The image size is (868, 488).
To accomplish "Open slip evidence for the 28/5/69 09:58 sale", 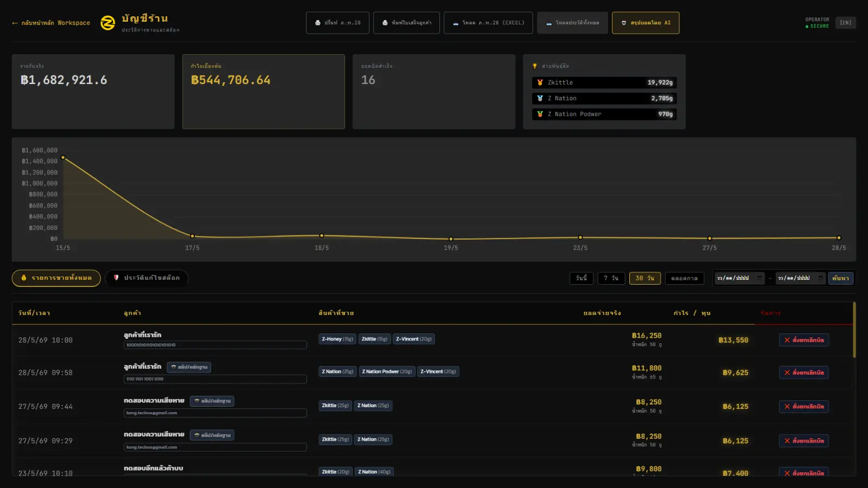I will 189,367.
